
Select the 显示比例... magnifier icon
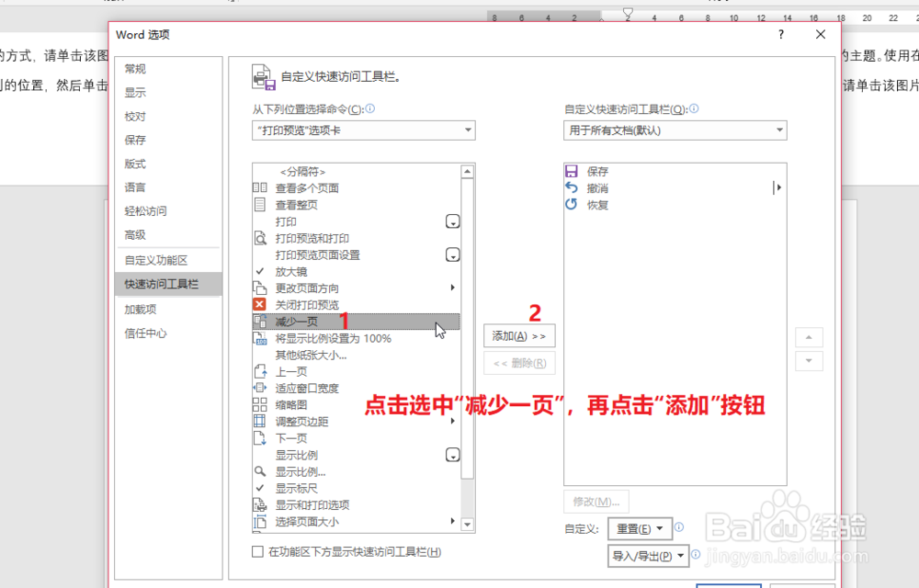tap(260, 471)
